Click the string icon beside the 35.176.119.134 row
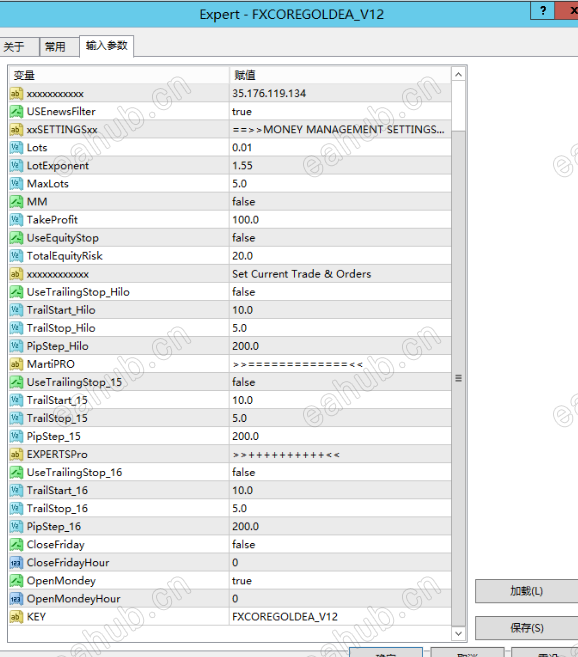The height and width of the screenshot is (657, 578). [16, 93]
